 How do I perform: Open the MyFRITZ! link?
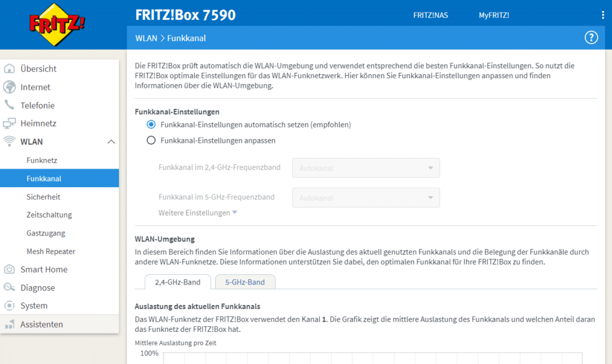[x=494, y=15]
